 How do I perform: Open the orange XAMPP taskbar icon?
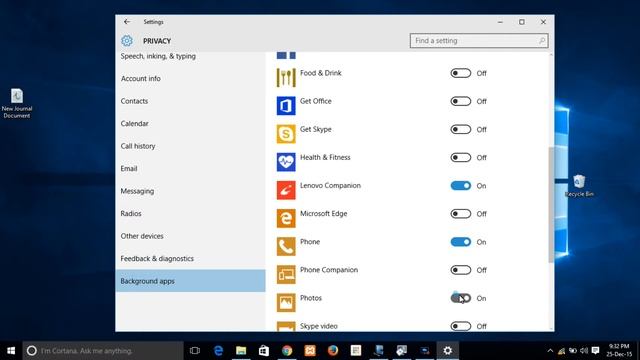(310, 351)
